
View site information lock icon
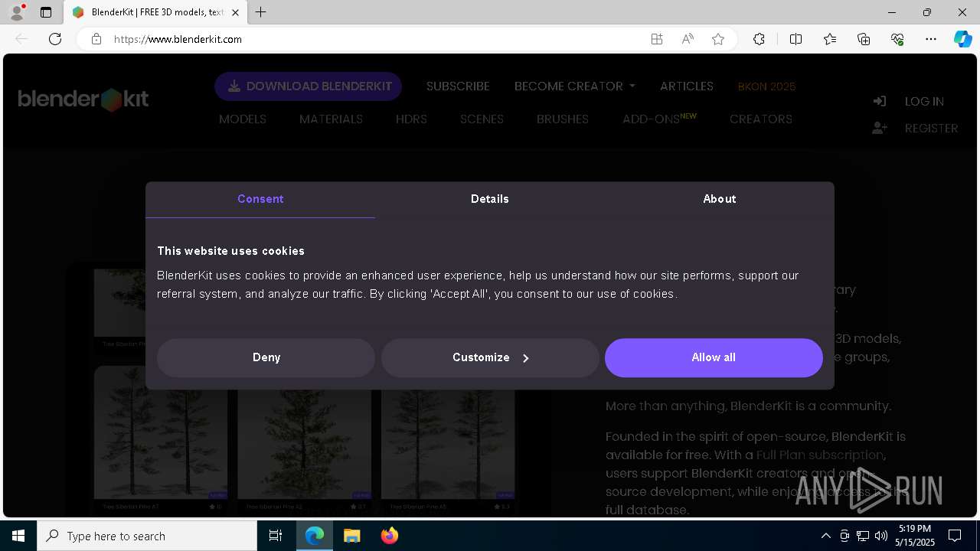pyautogui.click(x=96, y=39)
